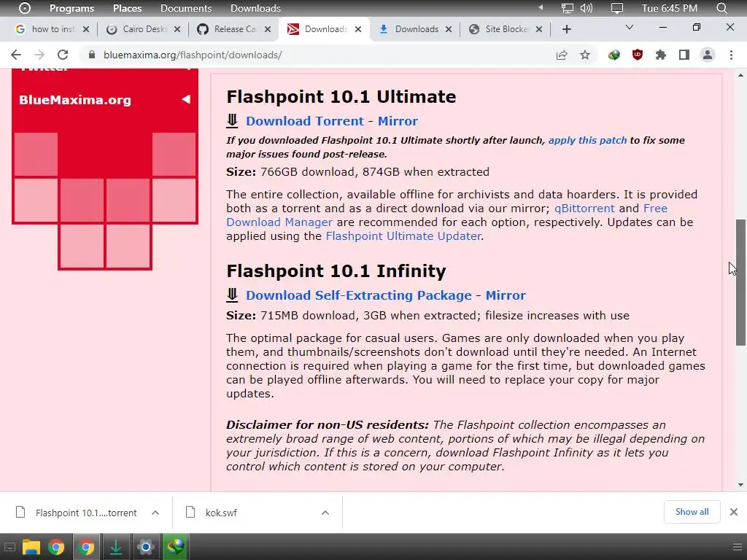Reload the current page
Viewport: 747px width, 560px height.
63,55
